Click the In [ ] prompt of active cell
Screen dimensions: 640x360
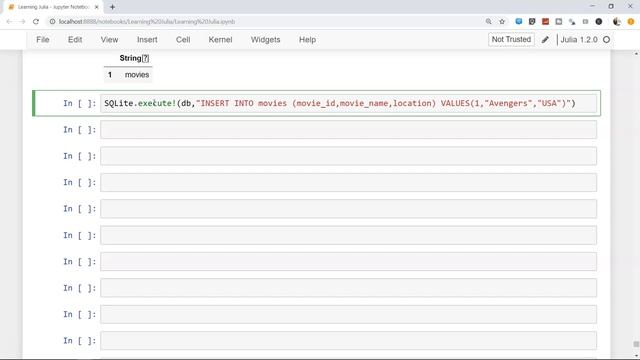(79, 103)
